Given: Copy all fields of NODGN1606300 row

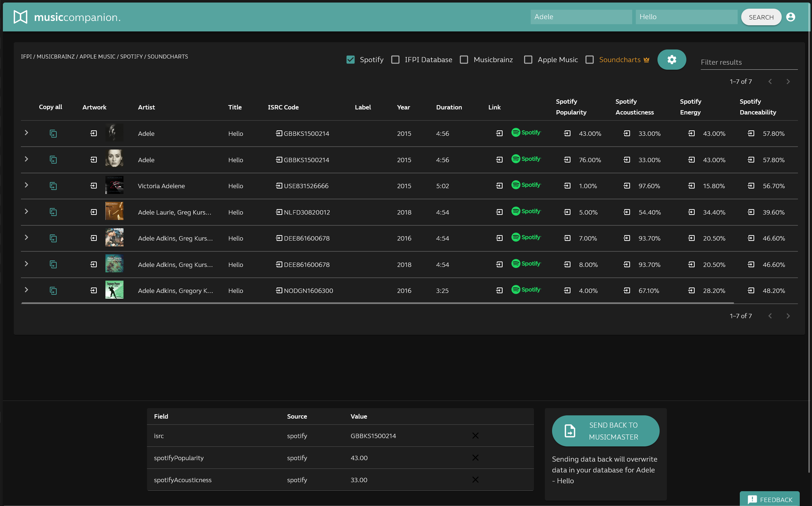Looking at the screenshot, I should [x=53, y=291].
